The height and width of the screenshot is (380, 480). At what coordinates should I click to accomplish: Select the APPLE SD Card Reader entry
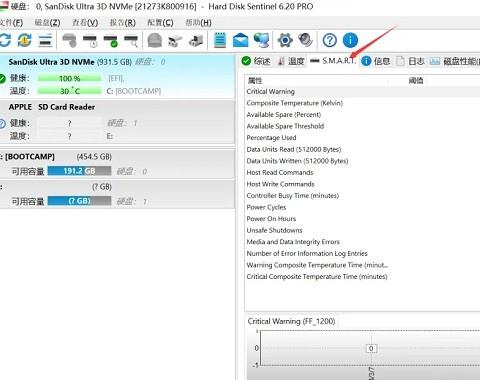pos(117,122)
